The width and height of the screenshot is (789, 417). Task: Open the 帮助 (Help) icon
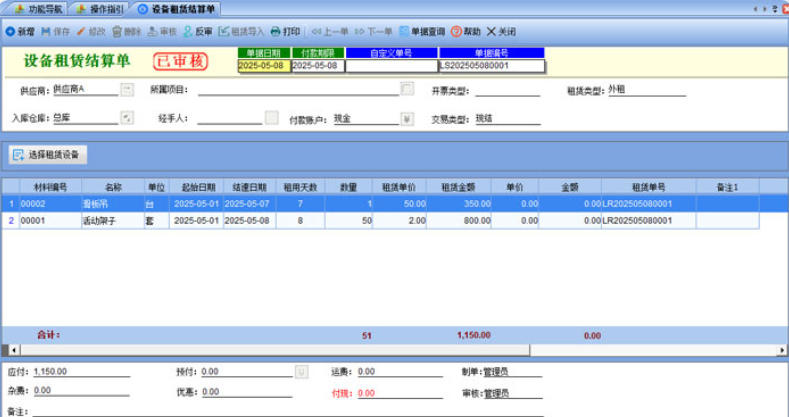tap(466, 32)
